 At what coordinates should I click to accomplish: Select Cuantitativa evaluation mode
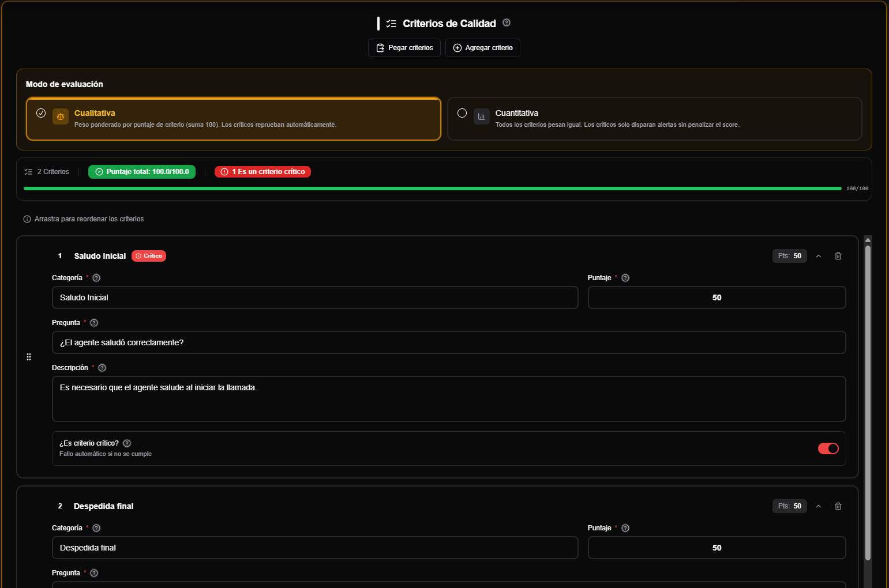coord(655,119)
